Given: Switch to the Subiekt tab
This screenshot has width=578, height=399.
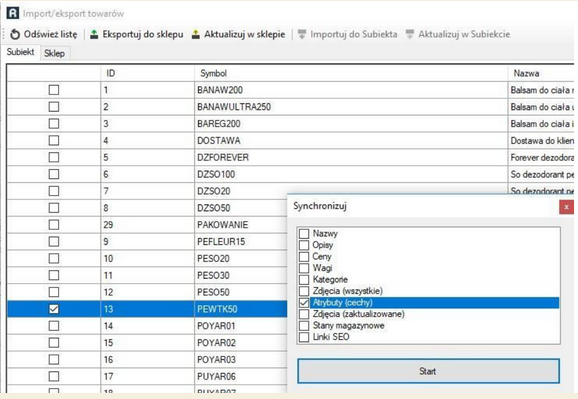Looking at the screenshot, I should (x=21, y=52).
